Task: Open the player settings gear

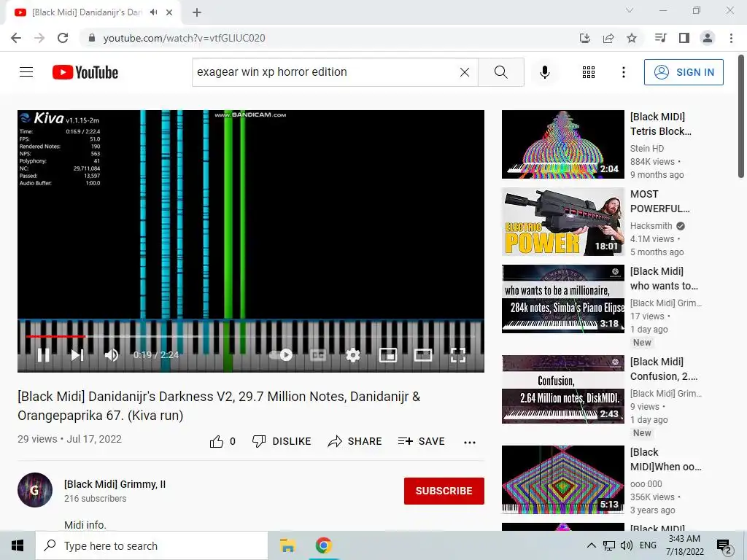Action: coord(353,355)
